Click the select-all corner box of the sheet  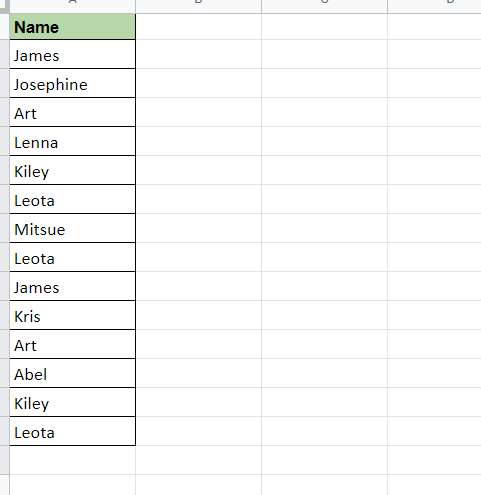(x=4, y=6)
